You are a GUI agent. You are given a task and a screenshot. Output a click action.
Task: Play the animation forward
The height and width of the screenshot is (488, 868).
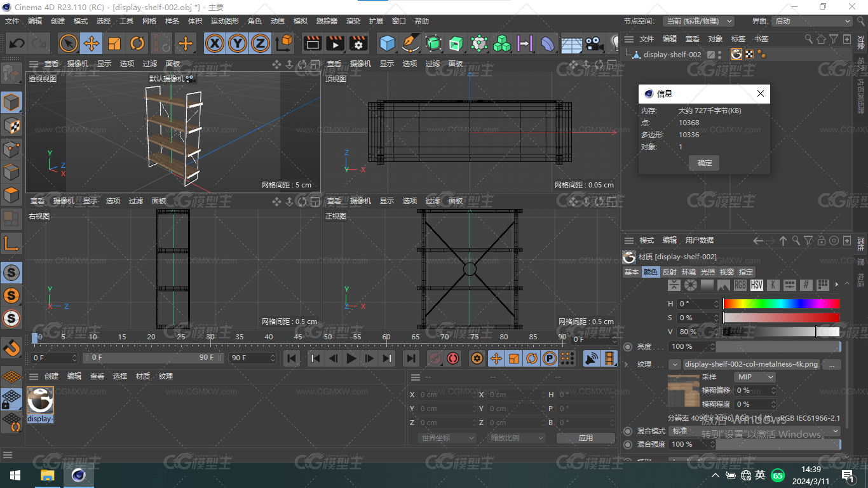[x=351, y=358]
